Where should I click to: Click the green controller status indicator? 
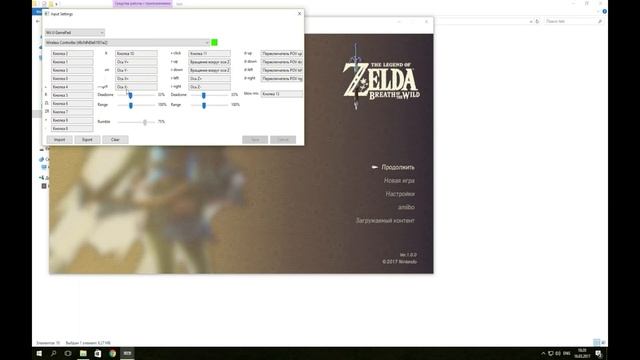coord(214,42)
